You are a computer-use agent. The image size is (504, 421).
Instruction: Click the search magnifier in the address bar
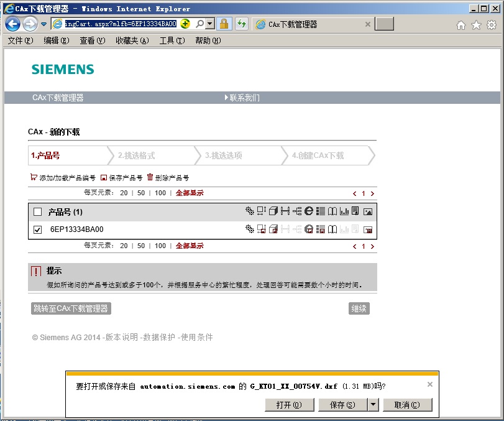coord(200,24)
